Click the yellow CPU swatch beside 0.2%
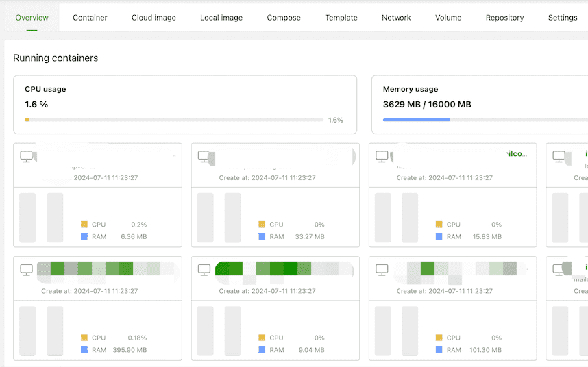This screenshot has width=588, height=367. [x=84, y=225]
